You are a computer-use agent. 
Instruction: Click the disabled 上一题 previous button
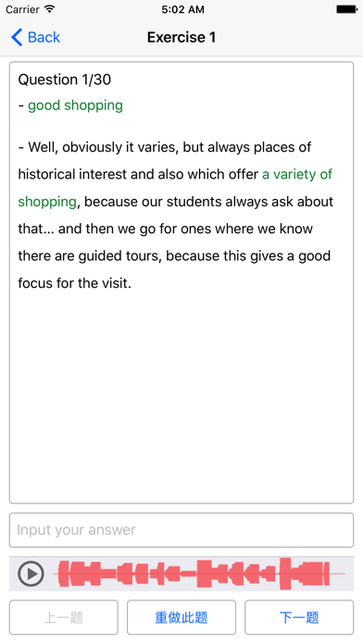pyautogui.click(x=64, y=617)
